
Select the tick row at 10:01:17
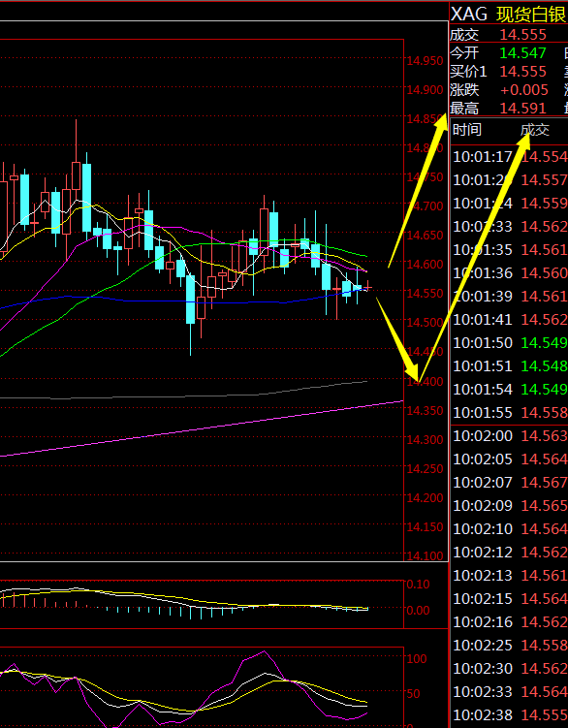coord(510,157)
